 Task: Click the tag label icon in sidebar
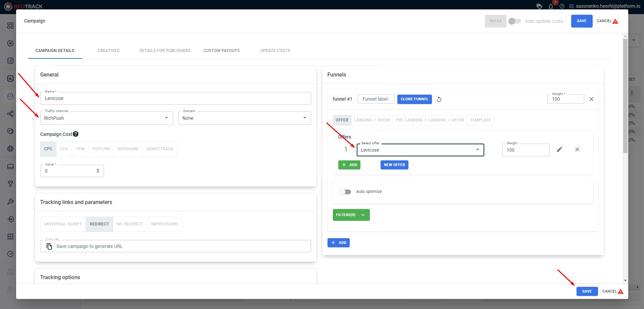tap(10, 131)
